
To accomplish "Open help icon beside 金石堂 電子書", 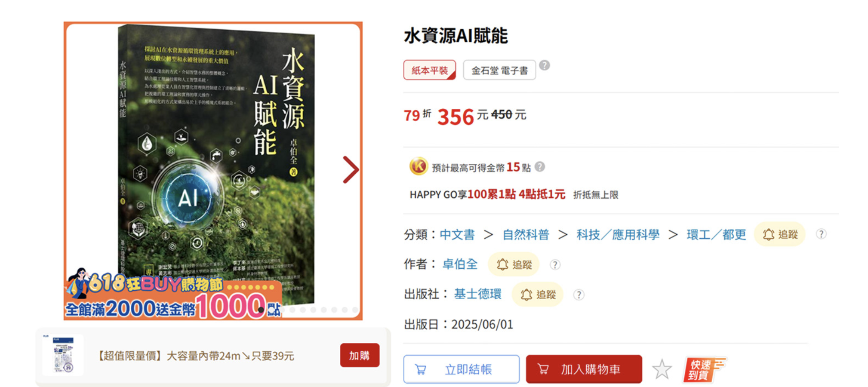I will pyautogui.click(x=545, y=65).
